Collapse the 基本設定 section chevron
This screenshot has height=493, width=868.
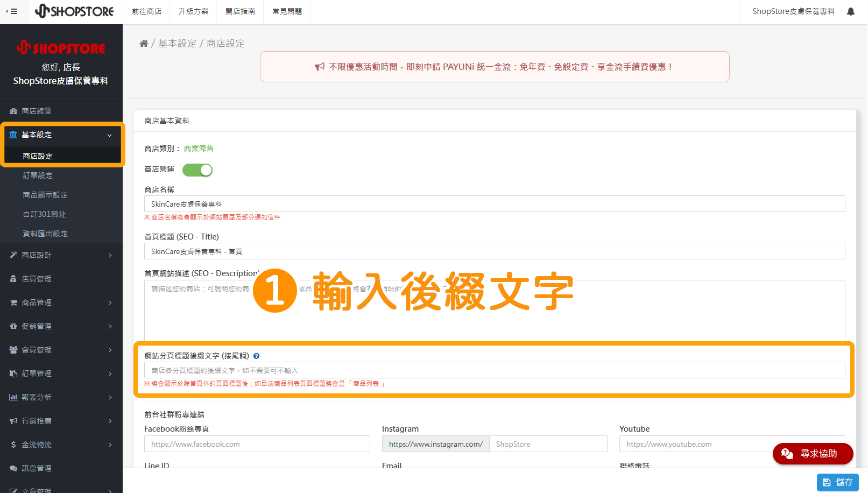[x=110, y=135]
